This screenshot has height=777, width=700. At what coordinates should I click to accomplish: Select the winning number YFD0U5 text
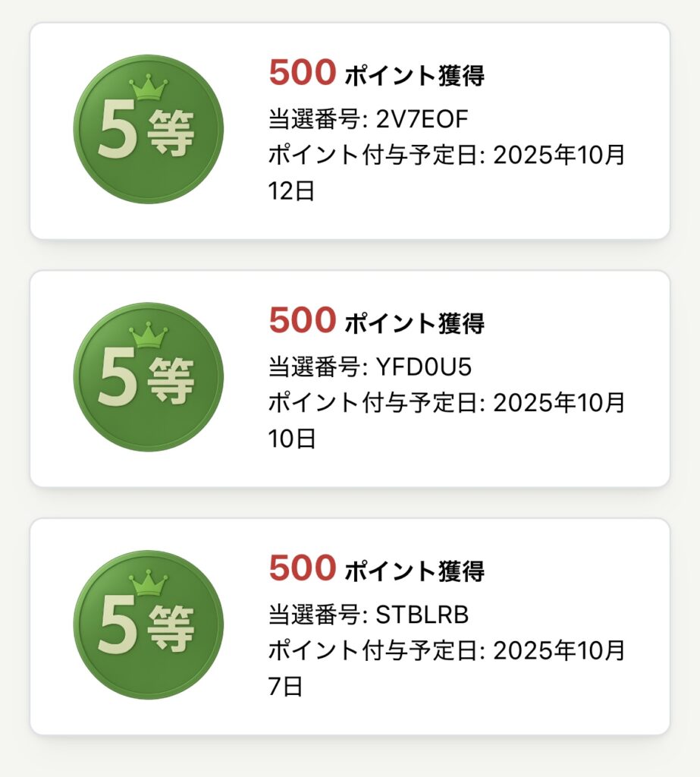tap(423, 366)
